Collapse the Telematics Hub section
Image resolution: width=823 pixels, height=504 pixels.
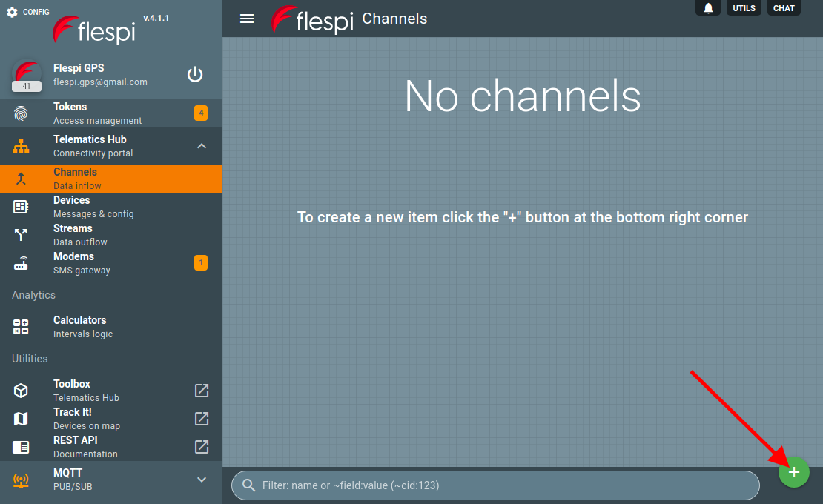[x=202, y=146]
